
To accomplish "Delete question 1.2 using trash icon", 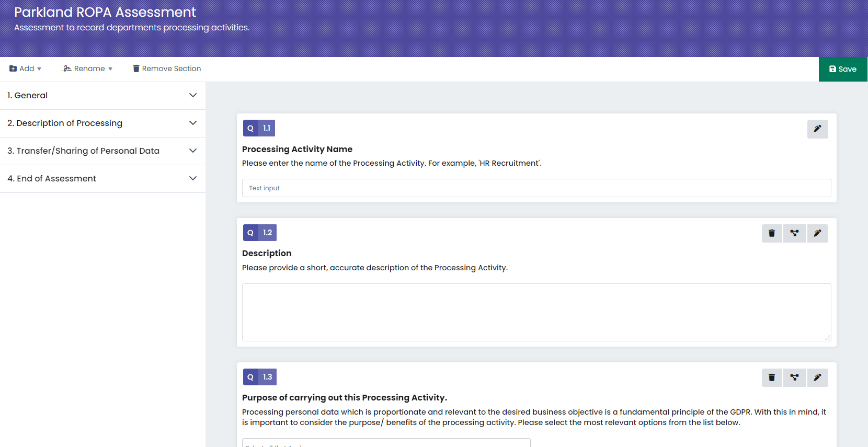I will (771, 233).
